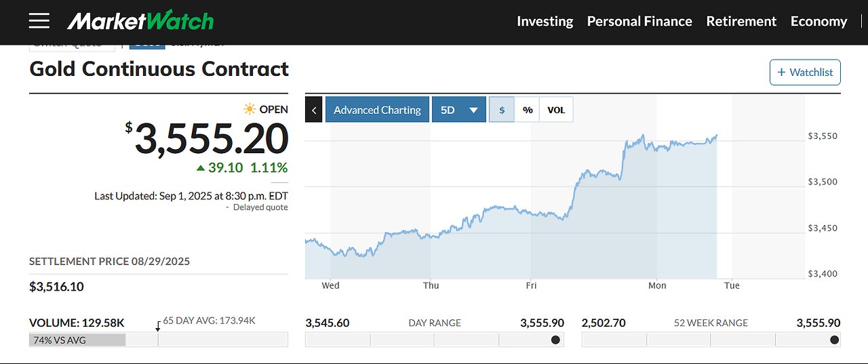Screen dimensions: 868x364
Task: Click the sun market-open status icon
Action: tap(250, 109)
